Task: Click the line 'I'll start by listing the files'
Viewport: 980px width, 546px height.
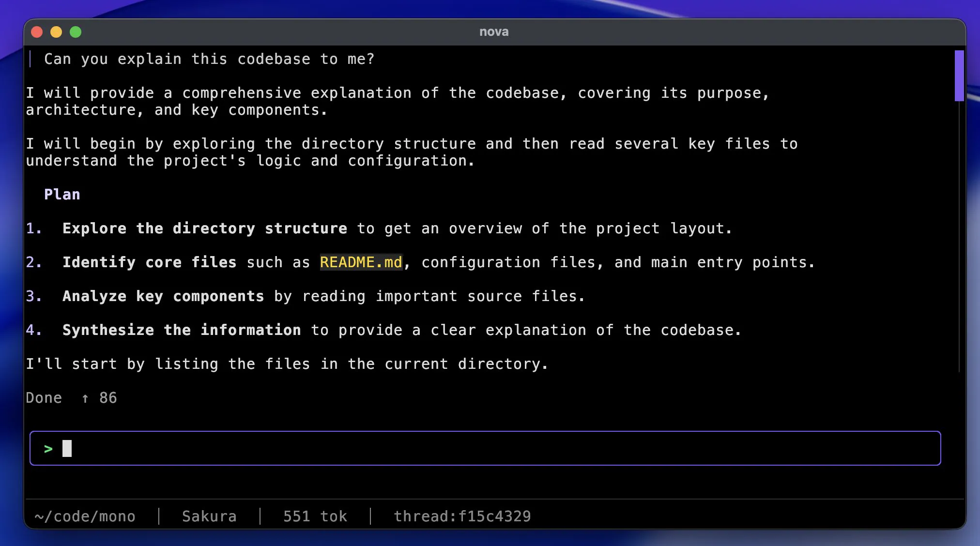Action: click(x=287, y=364)
